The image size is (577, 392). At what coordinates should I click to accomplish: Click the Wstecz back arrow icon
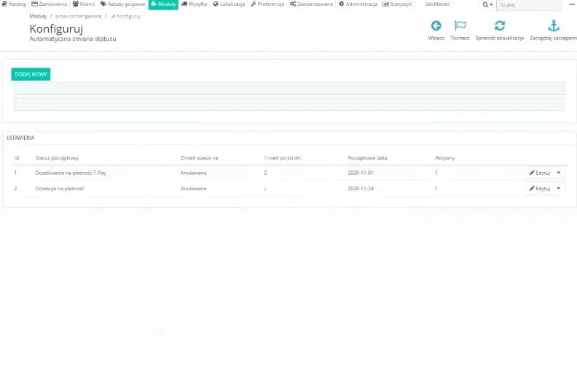436,26
